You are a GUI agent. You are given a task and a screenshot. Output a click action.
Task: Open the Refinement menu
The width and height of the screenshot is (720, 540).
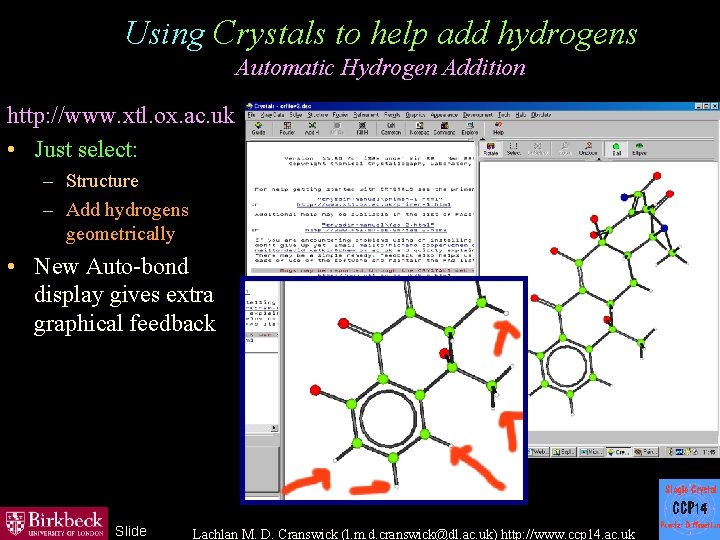point(366,115)
